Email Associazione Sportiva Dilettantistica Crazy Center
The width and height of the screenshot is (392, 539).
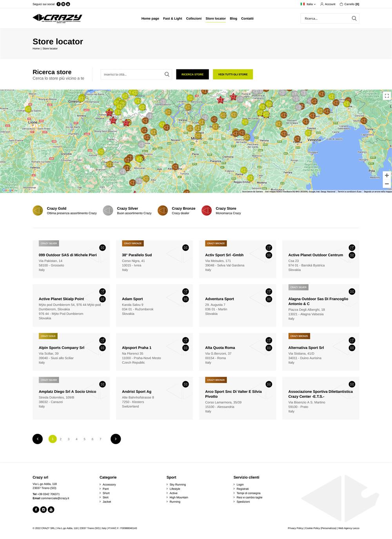tap(352, 384)
